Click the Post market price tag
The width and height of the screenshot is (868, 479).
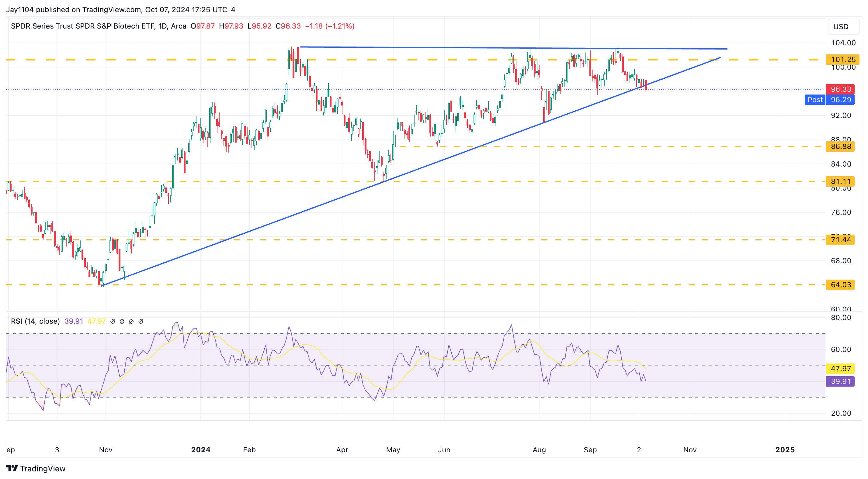[x=815, y=100]
